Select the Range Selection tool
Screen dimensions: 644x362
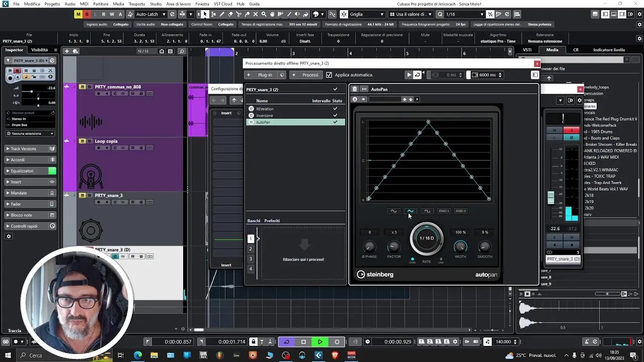[213, 14]
